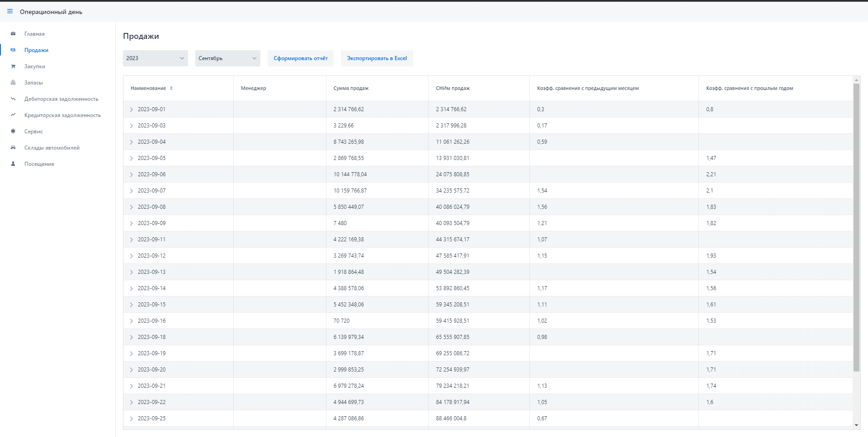Click the Главная home icon

[x=13, y=34]
